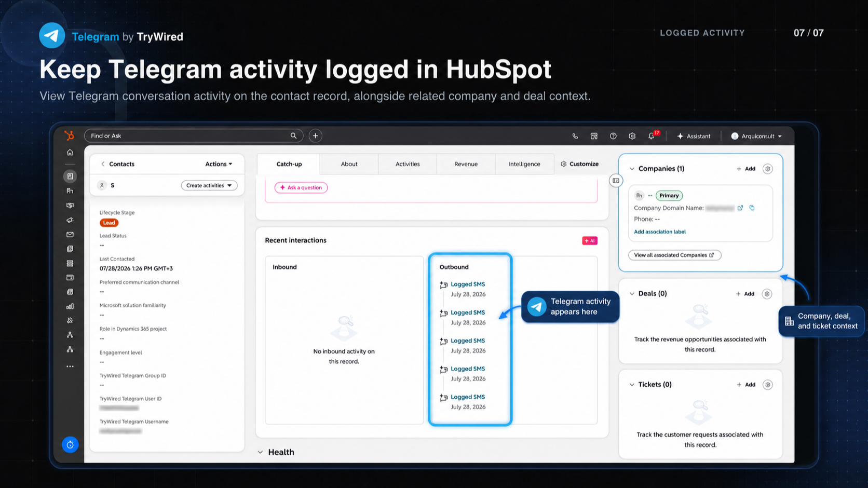Image resolution: width=868 pixels, height=488 pixels.
Task: Click Customize tabs
Action: tap(579, 164)
